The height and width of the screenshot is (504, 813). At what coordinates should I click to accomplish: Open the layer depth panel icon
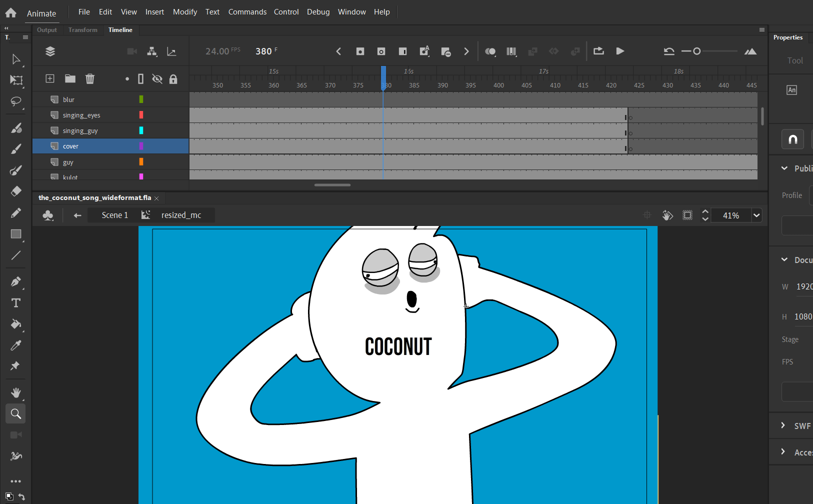[x=171, y=51]
